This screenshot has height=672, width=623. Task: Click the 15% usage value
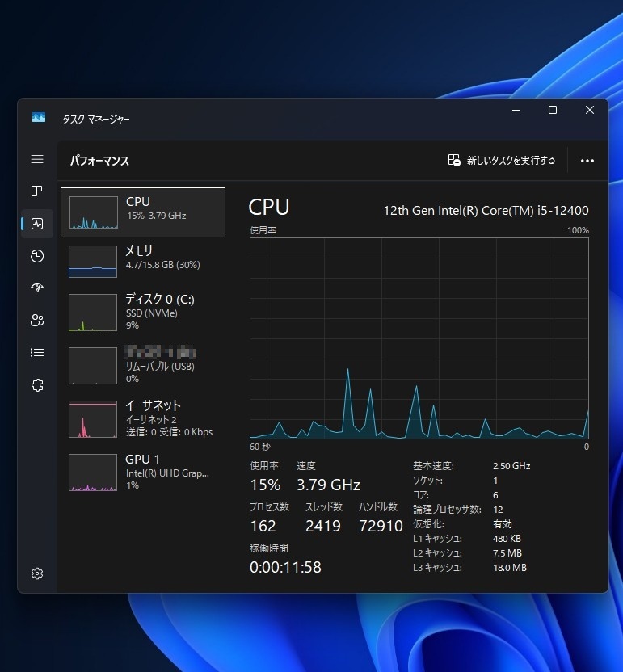265,485
